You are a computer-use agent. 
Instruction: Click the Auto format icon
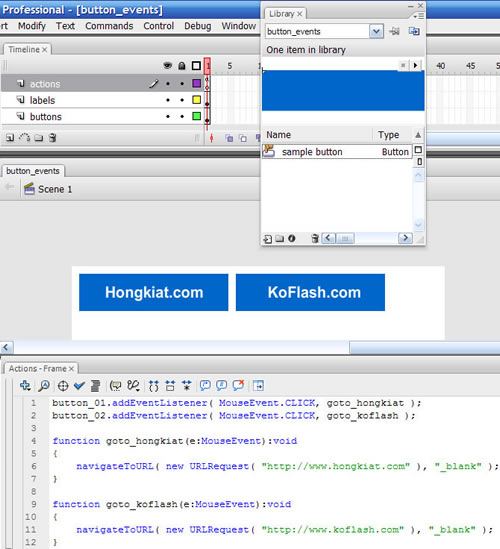pyautogui.click(x=95, y=385)
